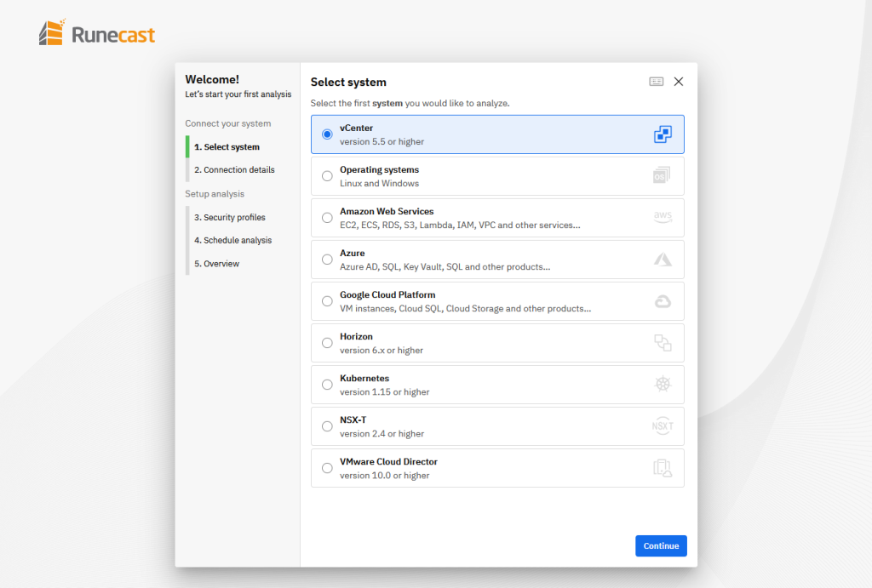Click 'version 10.0 or higher' text
The height and width of the screenshot is (588, 872).
tap(385, 475)
